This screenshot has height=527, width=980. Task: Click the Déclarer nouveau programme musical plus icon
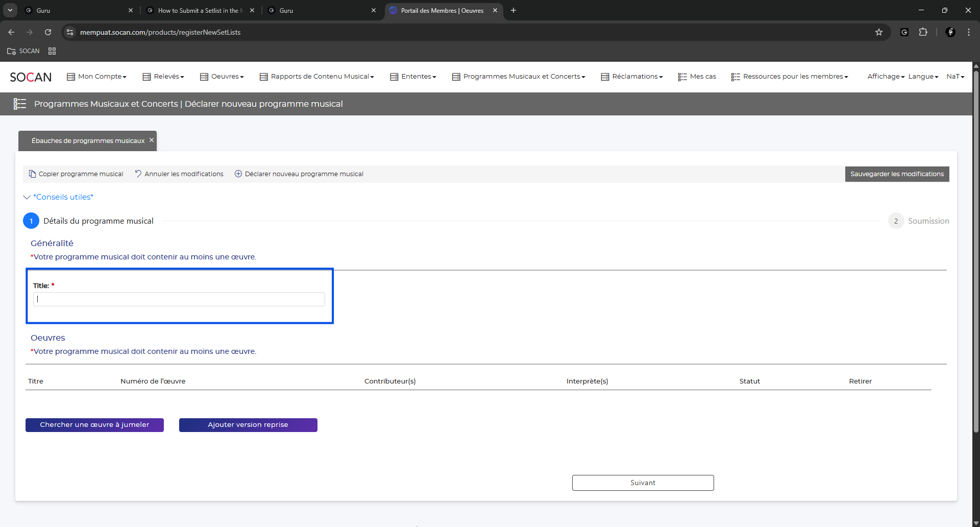click(x=238, y=174)
